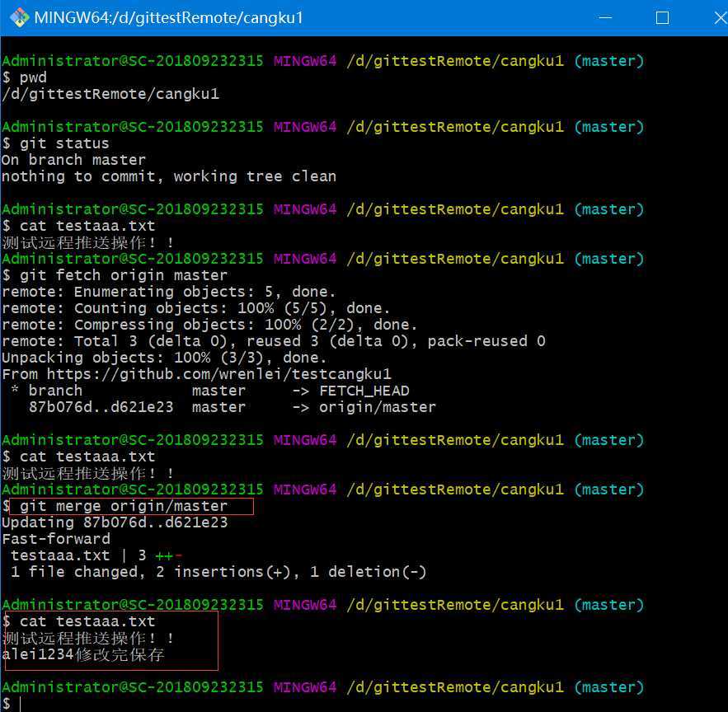Close the MINGW64 terminal window
Image resolution: width=728 pixels, height=712 pixels.
pyautogui.click(x=721, y=17)
